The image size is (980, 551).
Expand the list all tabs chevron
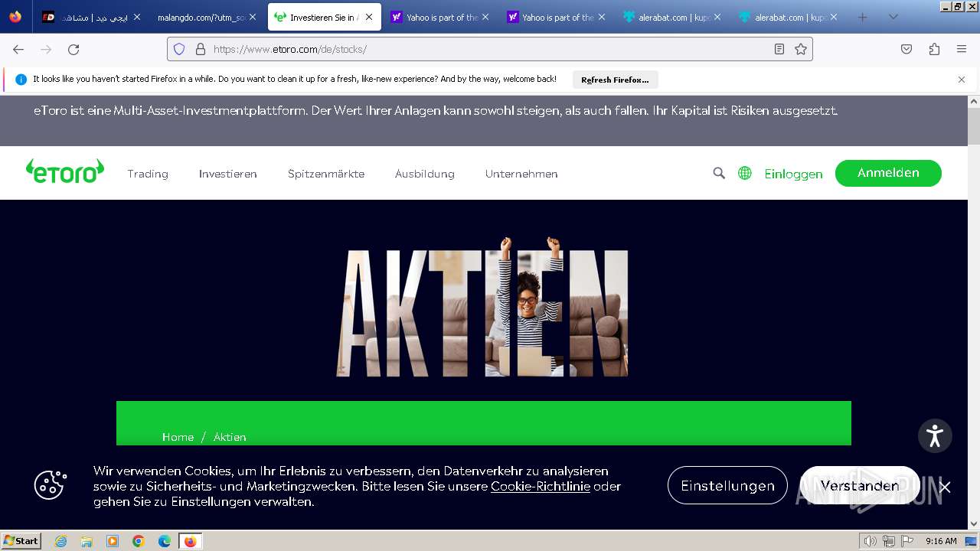point(893,17)
